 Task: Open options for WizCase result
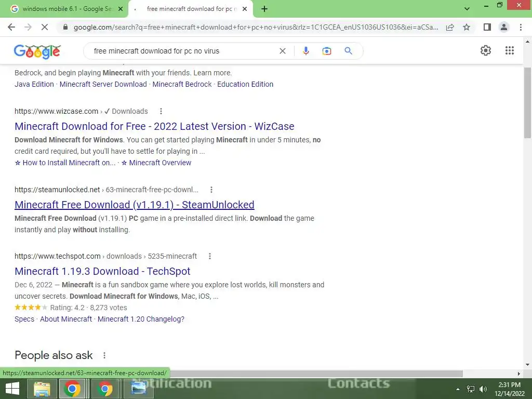(161, 111)
